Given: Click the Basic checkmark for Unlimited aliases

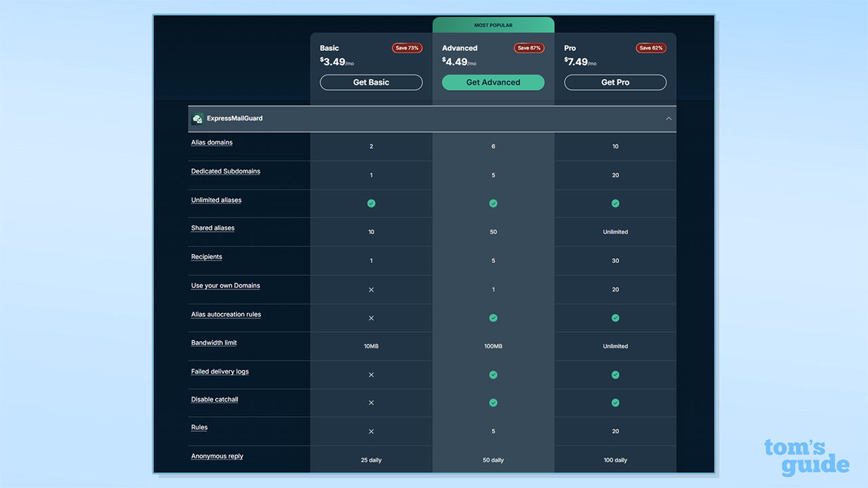Looking at the screenshot, I should pos(371,203).
